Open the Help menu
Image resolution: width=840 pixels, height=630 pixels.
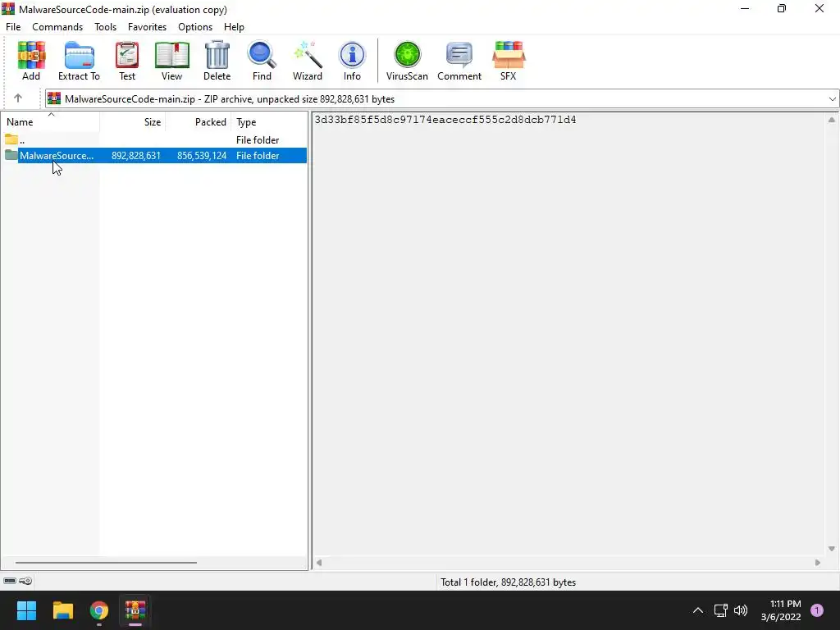pos(234,27)
